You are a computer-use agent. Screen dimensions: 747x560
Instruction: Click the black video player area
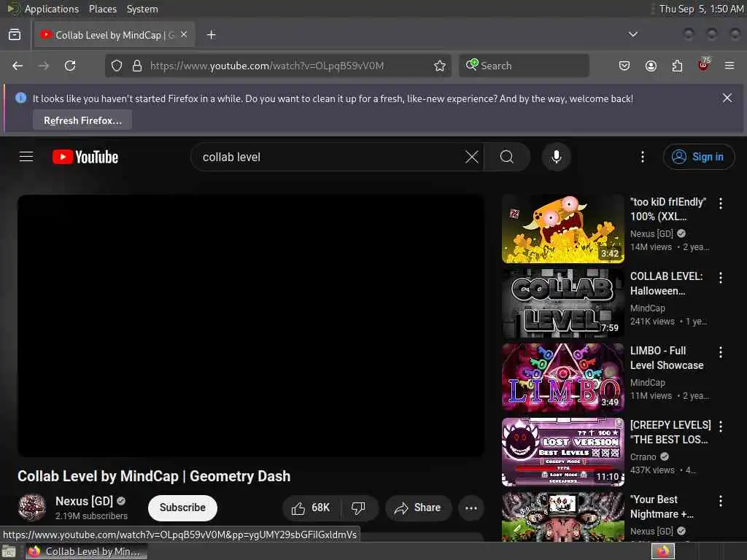251,326
